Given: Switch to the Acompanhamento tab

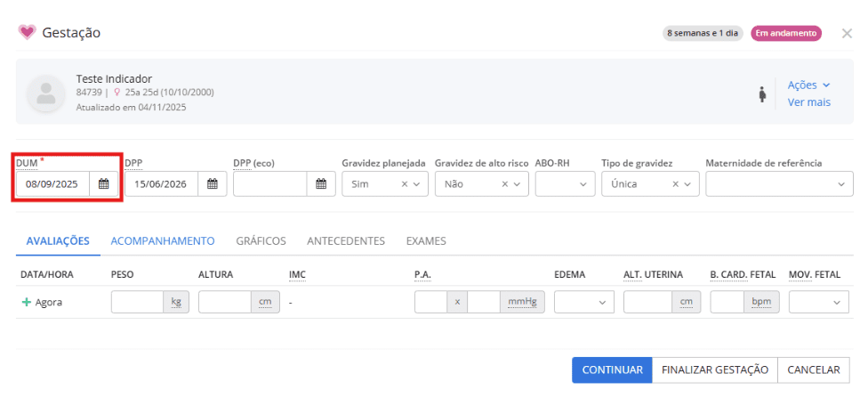Looking at the screenshot, I should [163, 240].
